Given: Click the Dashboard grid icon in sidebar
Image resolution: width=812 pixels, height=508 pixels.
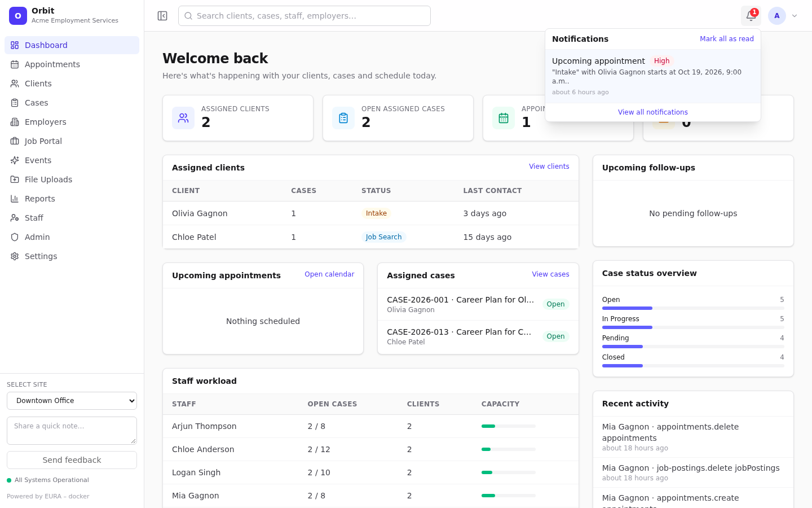Looking at the screenshot, I should 15,45.
